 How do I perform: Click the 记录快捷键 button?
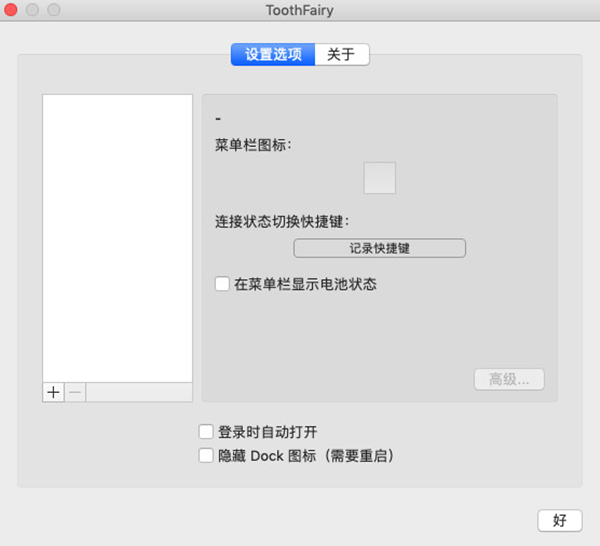point(380,248)
